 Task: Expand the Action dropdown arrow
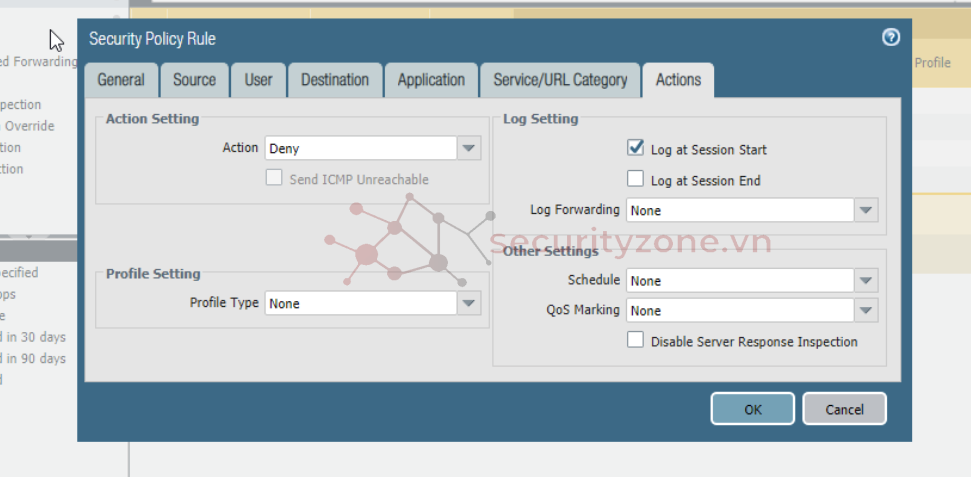click(469, 149)
